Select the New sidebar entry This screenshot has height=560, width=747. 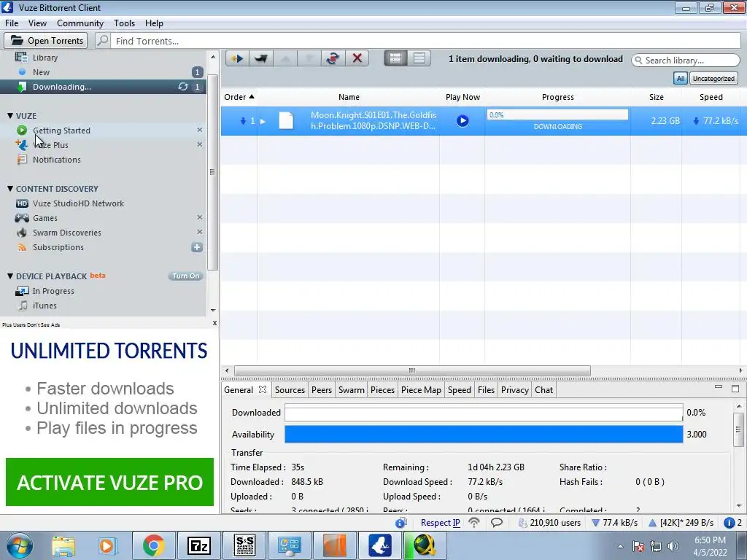tap(41, 72)
